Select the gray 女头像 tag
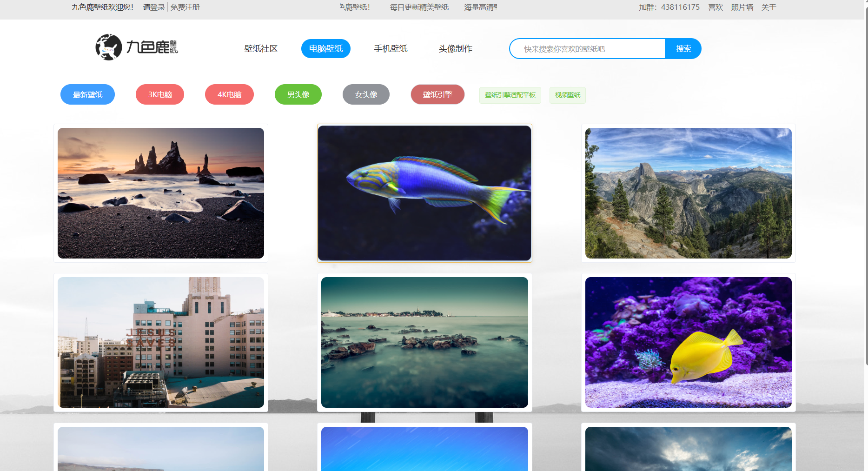Viewport: 868px width, 471px height. pyautogui.click(x=366, y=95)
